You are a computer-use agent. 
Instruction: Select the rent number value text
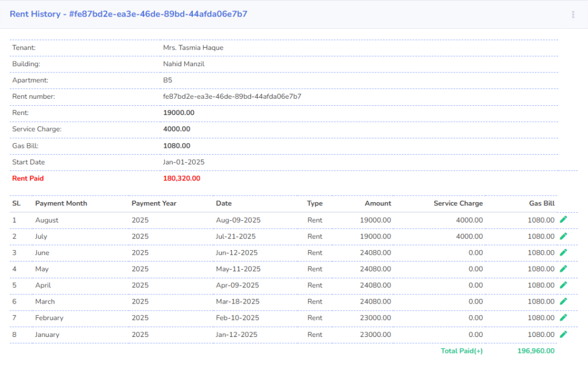(232, 97)
